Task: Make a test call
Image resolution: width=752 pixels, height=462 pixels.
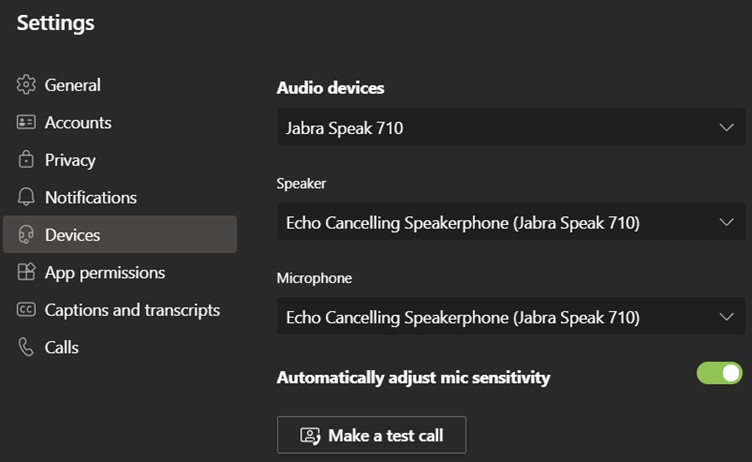Action: pos(371,435)
